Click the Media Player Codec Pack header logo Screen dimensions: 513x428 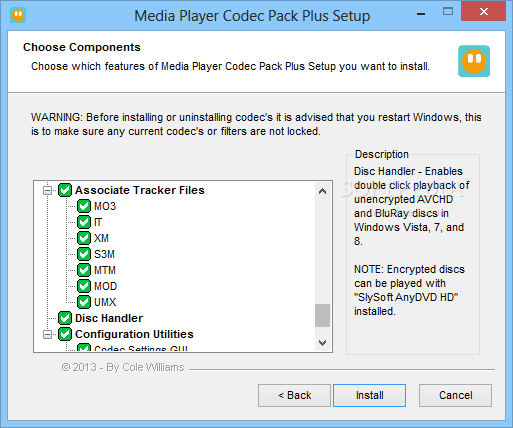coord(474,61)
